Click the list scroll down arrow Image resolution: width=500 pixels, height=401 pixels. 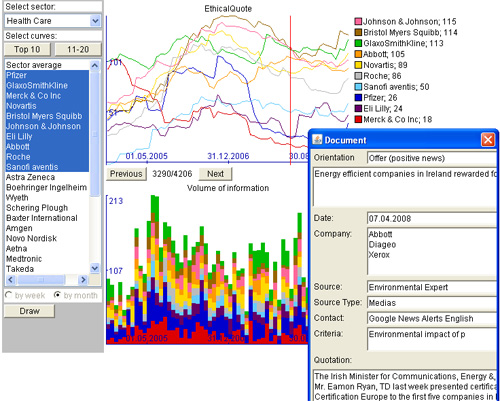pos(95,268)
